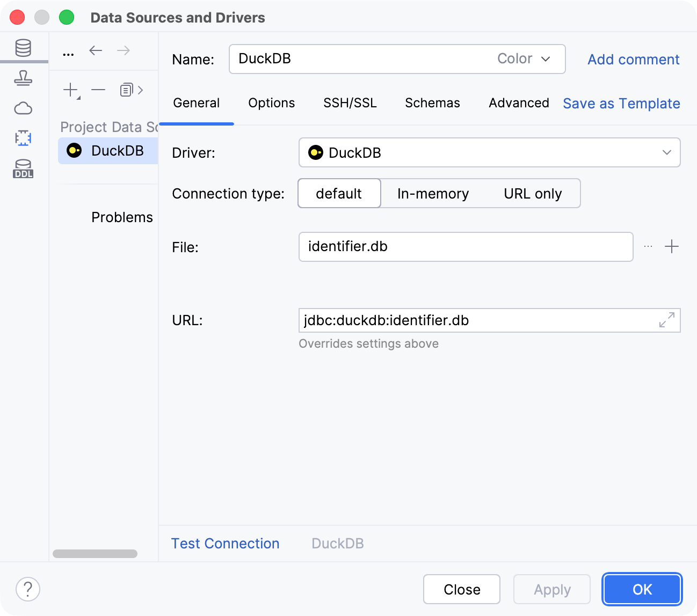Viewport: 697px width, 616px height.
Task: Browse for database file with ellipsis
Action: 648,246
